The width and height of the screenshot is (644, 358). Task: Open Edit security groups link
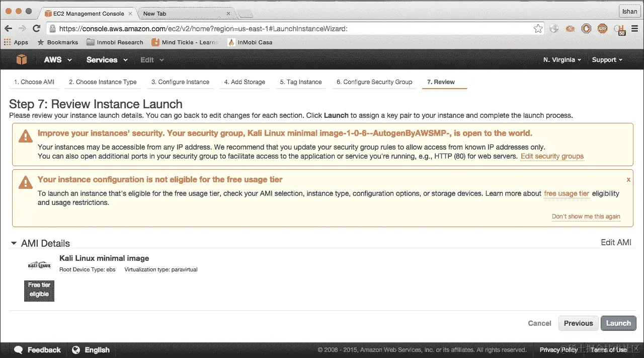pyautogui.click(x=552, y=156)
